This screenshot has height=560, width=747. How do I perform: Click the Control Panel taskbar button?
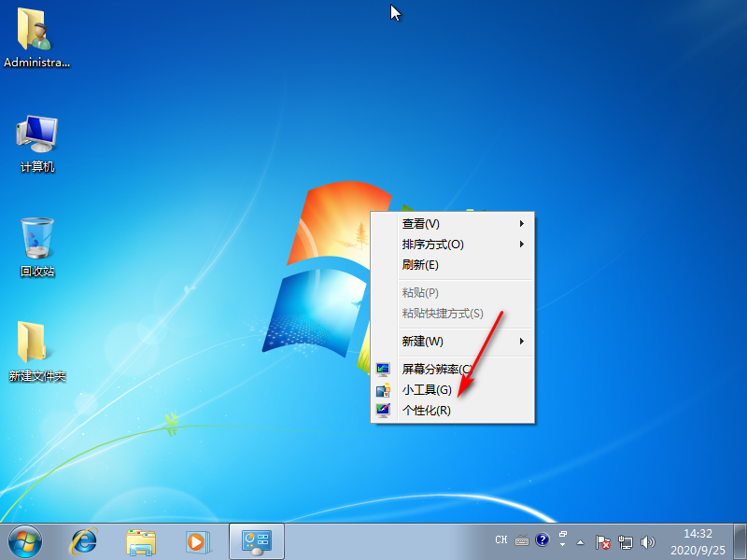click(x=256, y=540)
